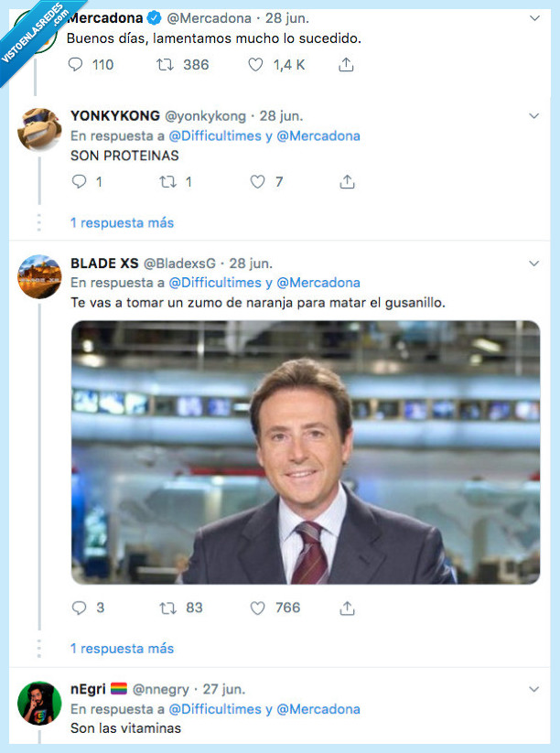
Task: Click the VISTOENLASREDES.com corner banner
Action: (33, 33)
